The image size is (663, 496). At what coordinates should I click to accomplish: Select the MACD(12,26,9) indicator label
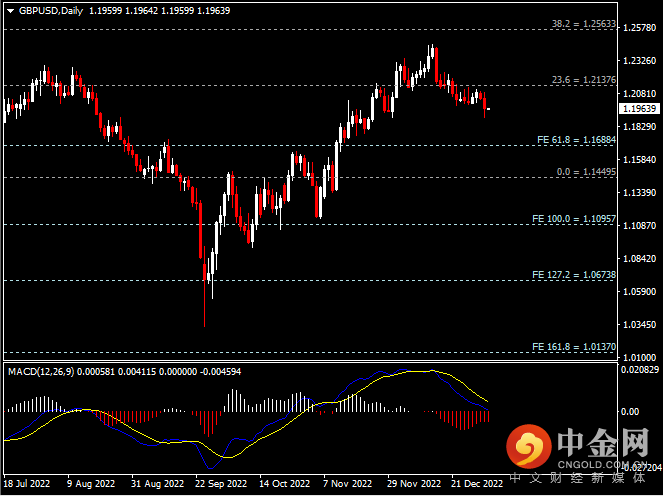pos(46,371)
